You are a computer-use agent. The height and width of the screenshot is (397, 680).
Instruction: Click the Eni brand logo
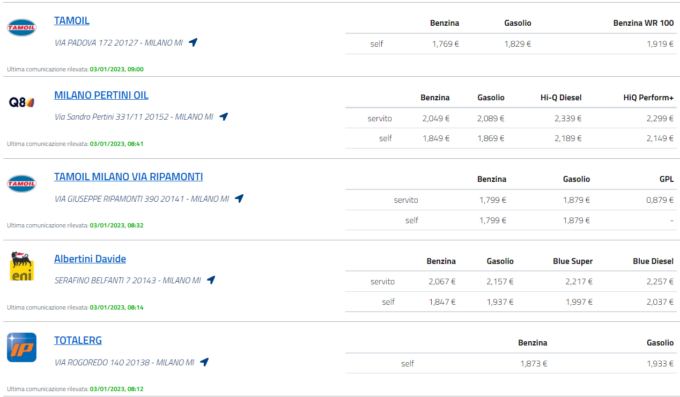pyautogui.click(x=22, y=266)
